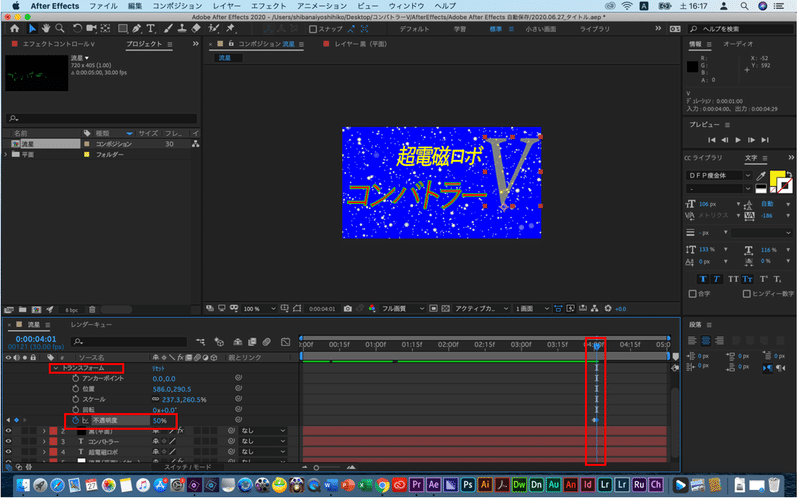Select the Roto Brush tool
Screen dimensions: 800x499
(214, 29)
